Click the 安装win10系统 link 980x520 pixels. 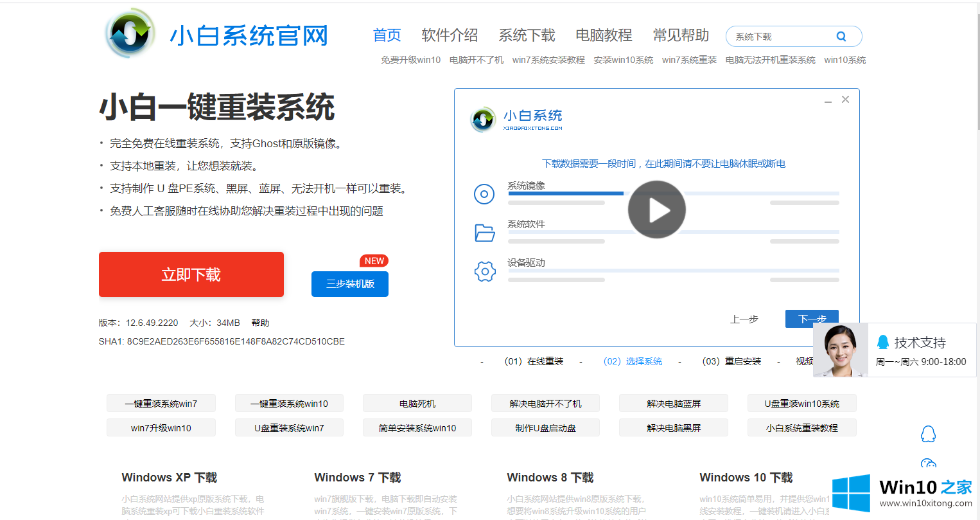coord(624,60)
